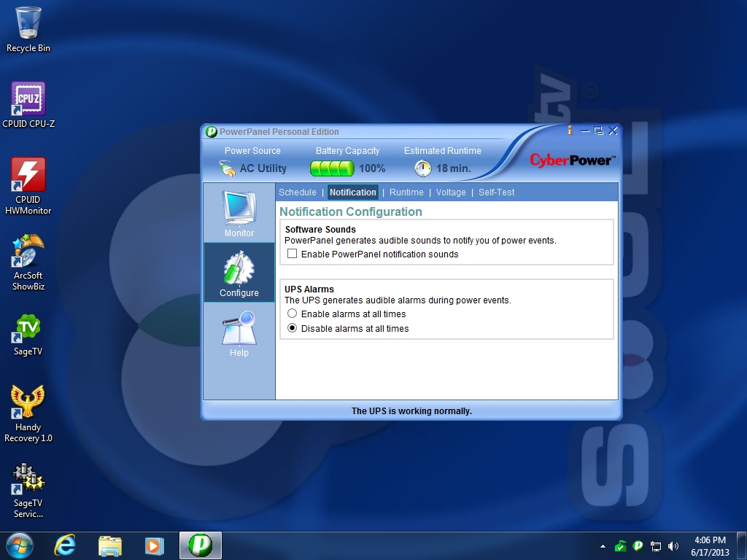This screenshot has width=747, height=560.
Task: Select the CPUID HWMonitor desktop shortcut
Action: [28, 186]
